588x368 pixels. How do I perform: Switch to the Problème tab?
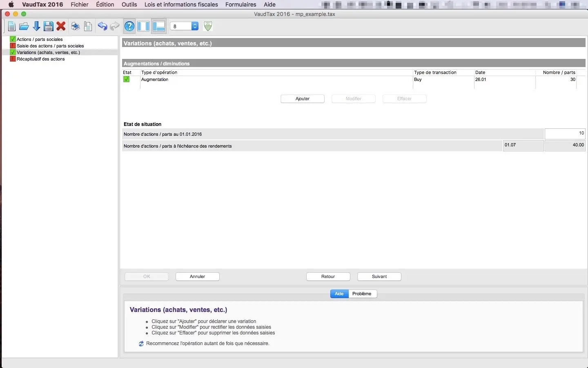tap(362, 294)
